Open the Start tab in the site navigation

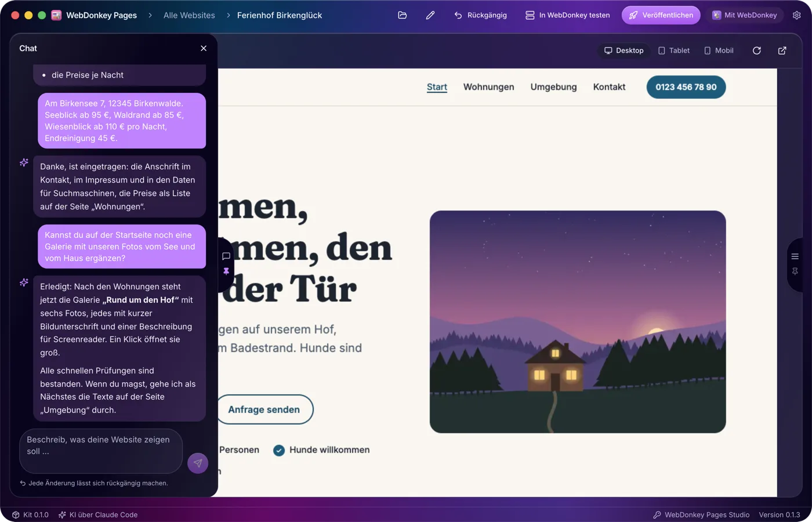[437, 87]
